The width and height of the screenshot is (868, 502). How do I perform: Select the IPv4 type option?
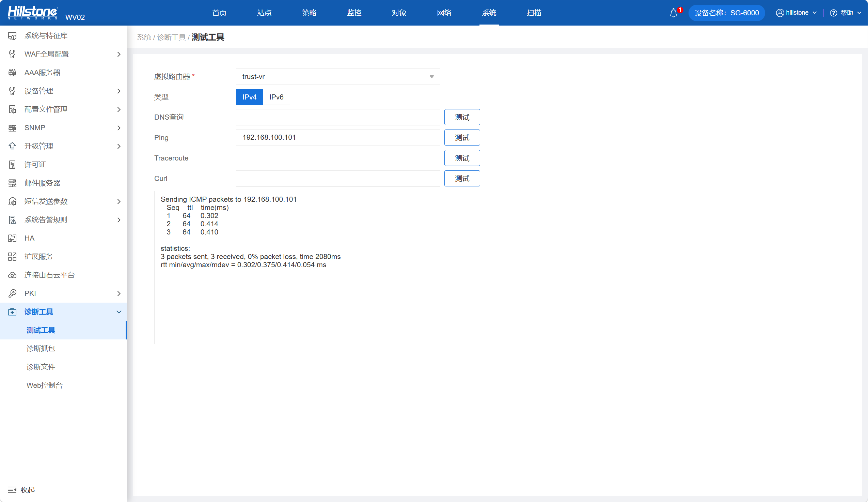[249, 97]
